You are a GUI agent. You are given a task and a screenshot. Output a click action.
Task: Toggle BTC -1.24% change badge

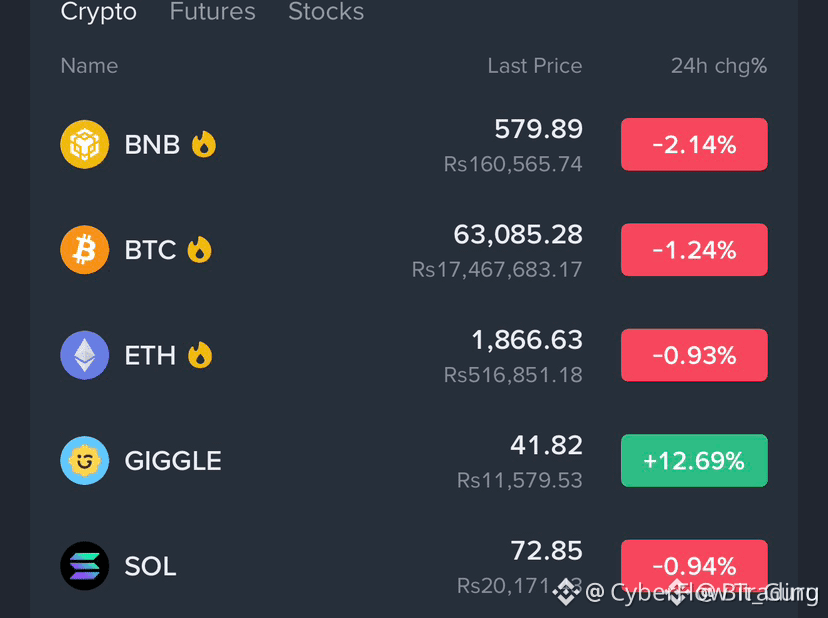694,249
